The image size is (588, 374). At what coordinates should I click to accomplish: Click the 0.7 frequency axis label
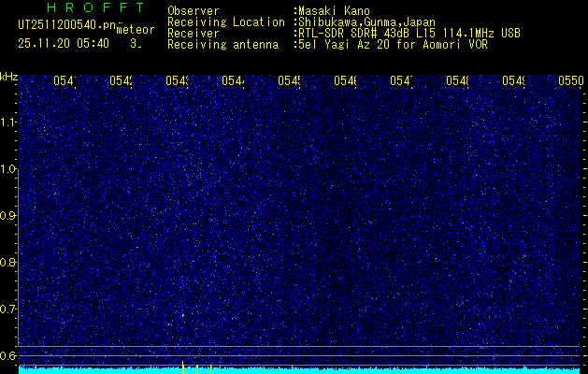(x=8, y=309)
